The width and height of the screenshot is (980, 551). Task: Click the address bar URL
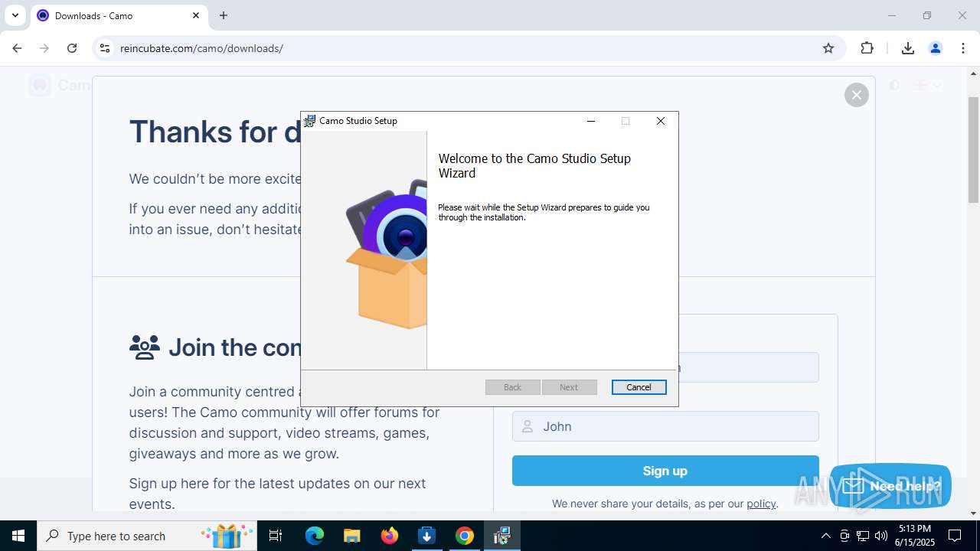[x=201, y=48]
